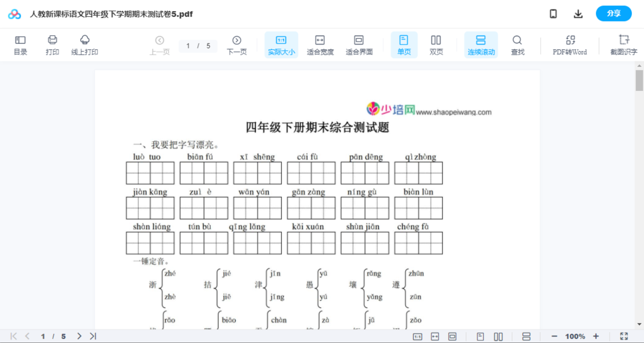
Task: Click bottom bar continuous scroll icon
Action: (x=526, y=337)
